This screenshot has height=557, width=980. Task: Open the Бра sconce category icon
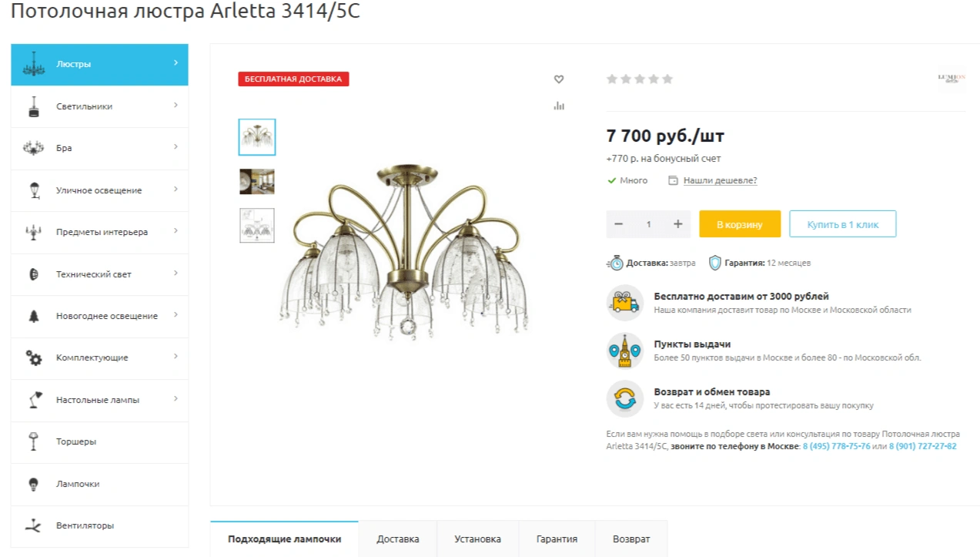coord(33,148)
